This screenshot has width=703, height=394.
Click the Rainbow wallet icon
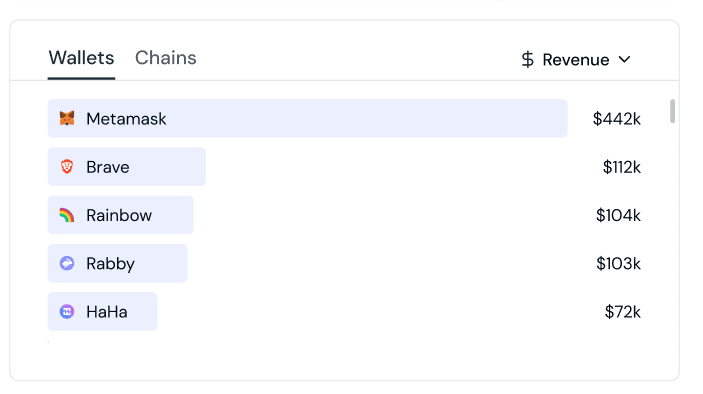click(67, 215)
